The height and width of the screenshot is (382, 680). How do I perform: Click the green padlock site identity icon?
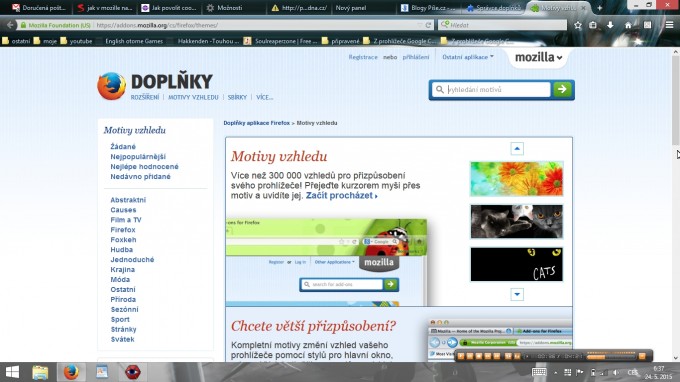coord(23,25)
